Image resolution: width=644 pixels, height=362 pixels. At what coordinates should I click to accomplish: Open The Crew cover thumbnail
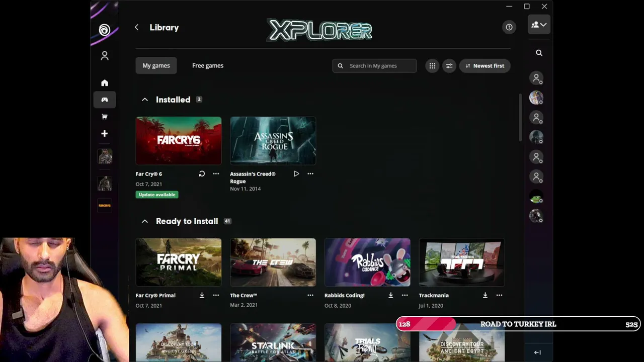pos(273,262)
